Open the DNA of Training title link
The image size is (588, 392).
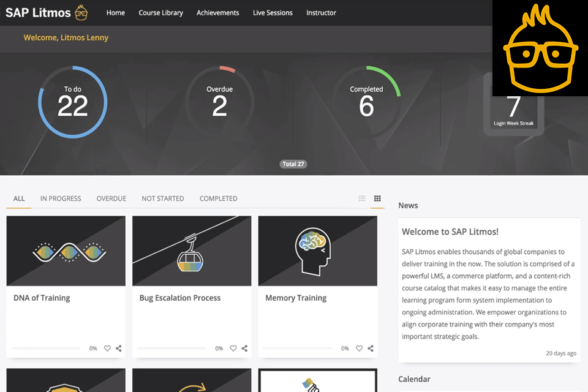click(x=42, y=298)
